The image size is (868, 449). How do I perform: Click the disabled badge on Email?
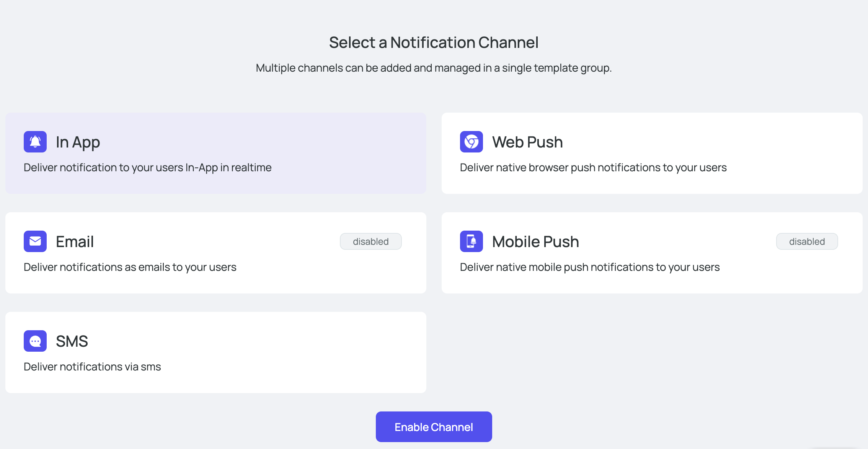pyautogui.click(x=371, y=241)
